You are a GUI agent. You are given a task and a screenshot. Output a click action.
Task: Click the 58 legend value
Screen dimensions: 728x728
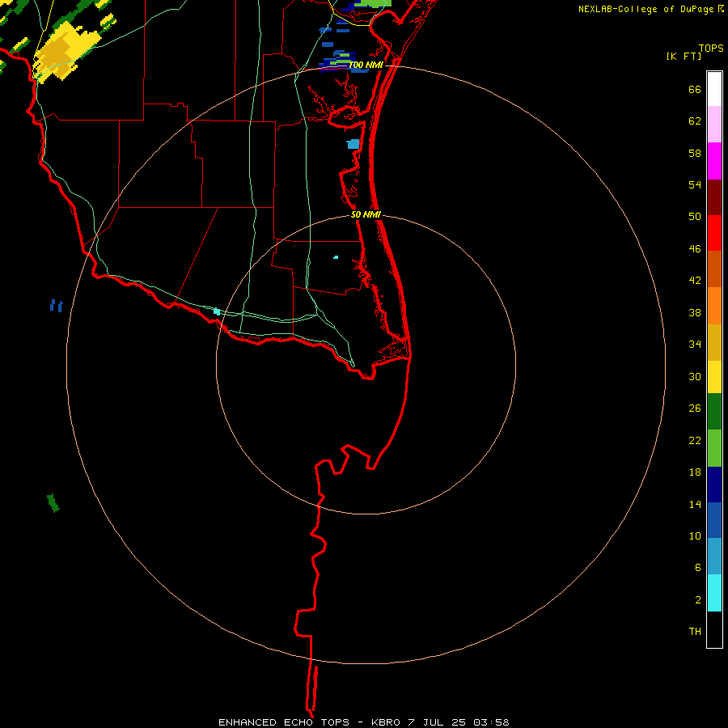pyautogui.click(x=695, y=153)
